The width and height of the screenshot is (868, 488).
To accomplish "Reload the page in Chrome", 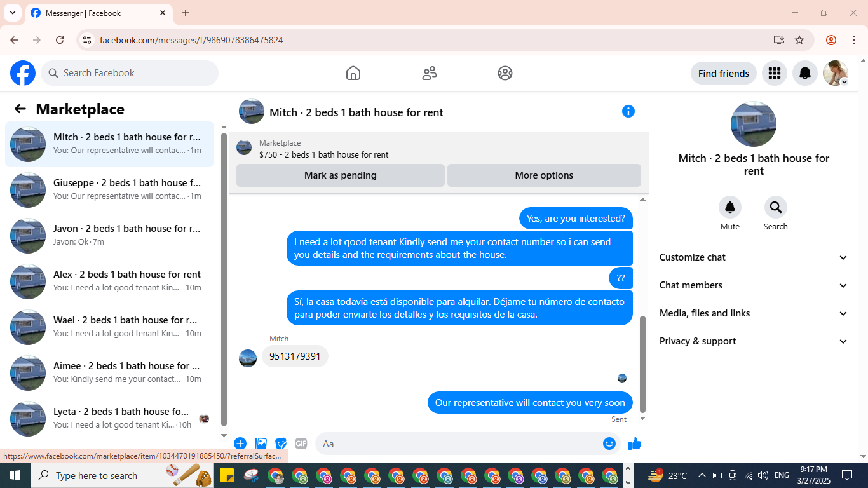I will point(60,40).
